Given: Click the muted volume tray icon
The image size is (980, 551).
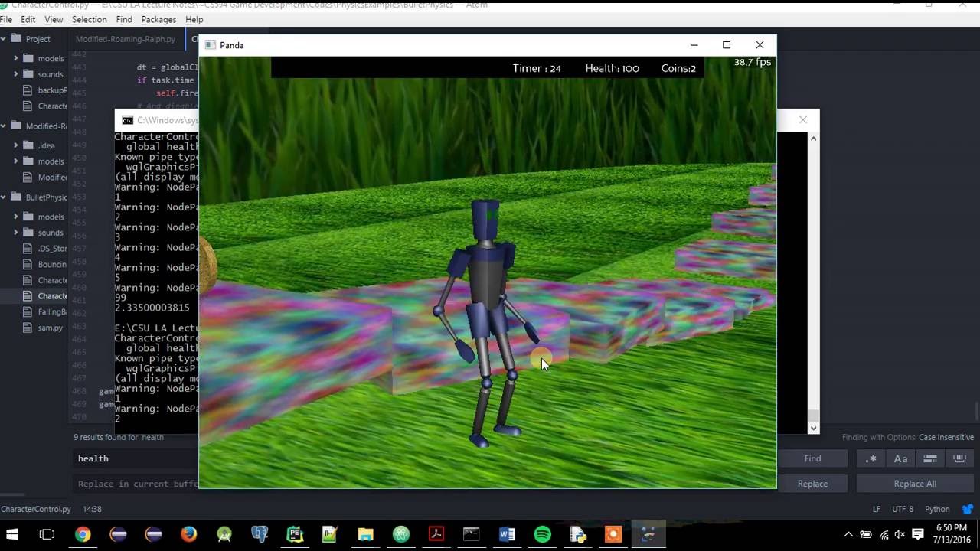Looking at the screenshot, I should click(x=900, y=534).
